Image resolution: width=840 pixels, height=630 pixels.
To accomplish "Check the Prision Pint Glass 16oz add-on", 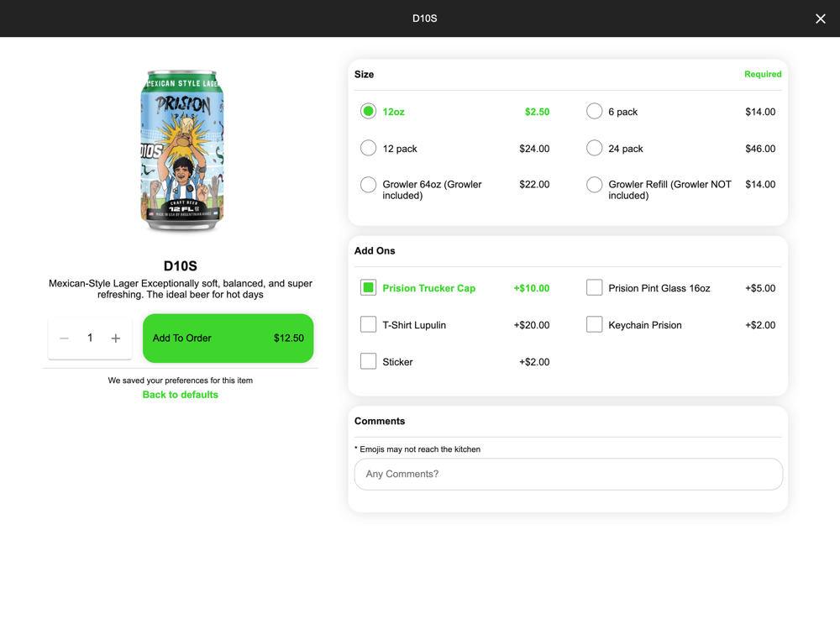I will click(594, 287).
